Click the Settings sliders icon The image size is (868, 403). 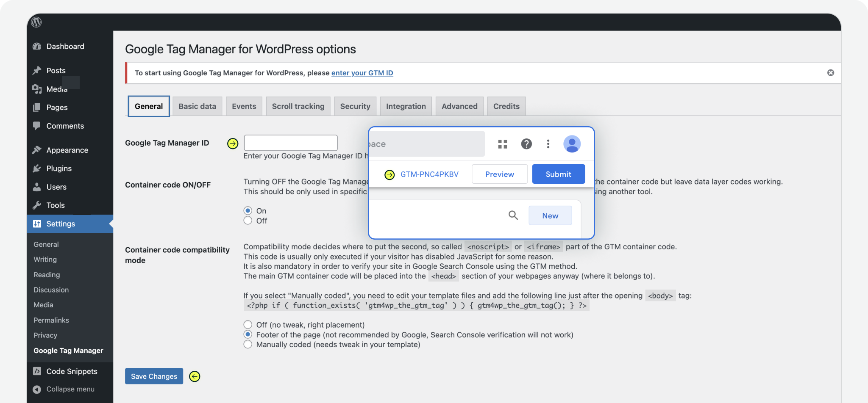[37, 224]
